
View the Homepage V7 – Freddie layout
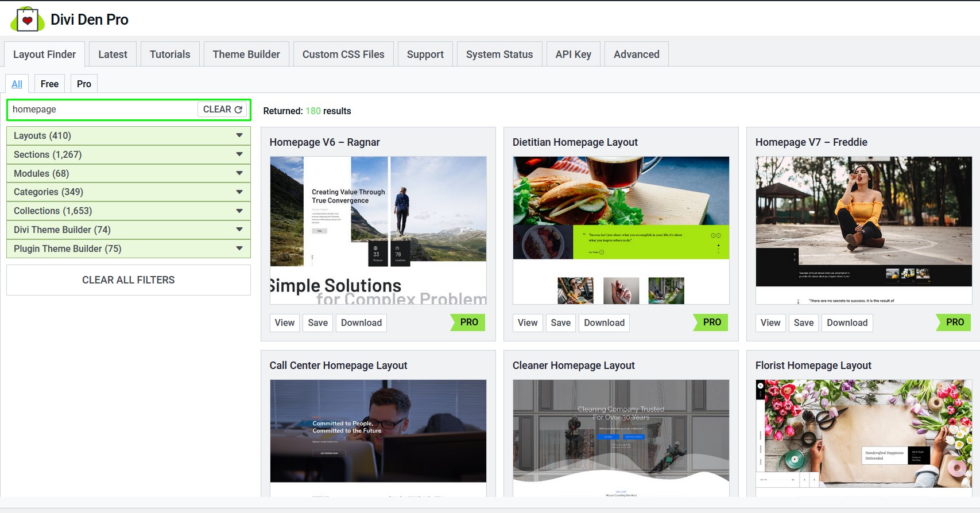click(770, 322)
